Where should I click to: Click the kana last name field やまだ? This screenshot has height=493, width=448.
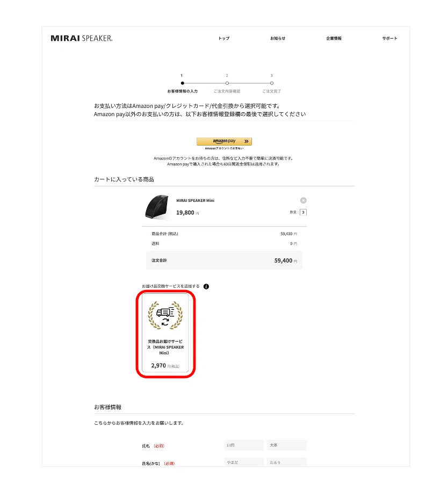pyautogui.click(x=244, y=462)
